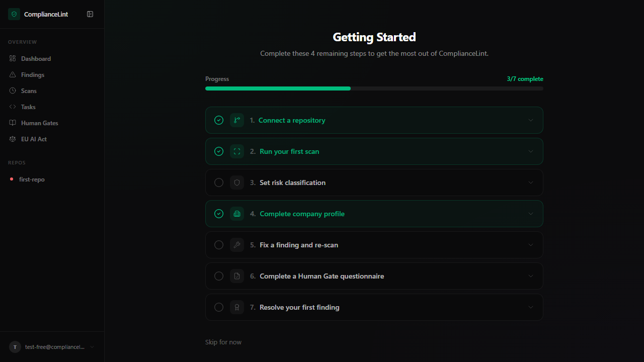Click the git branch icon on step 1

pyautogui.click(x=237, y=120)
